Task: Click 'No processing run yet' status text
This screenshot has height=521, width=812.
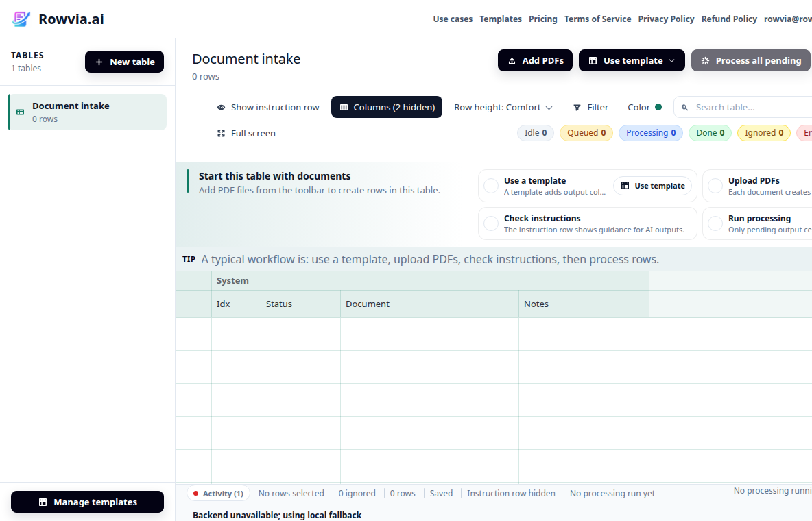Action: click(612, 494)
